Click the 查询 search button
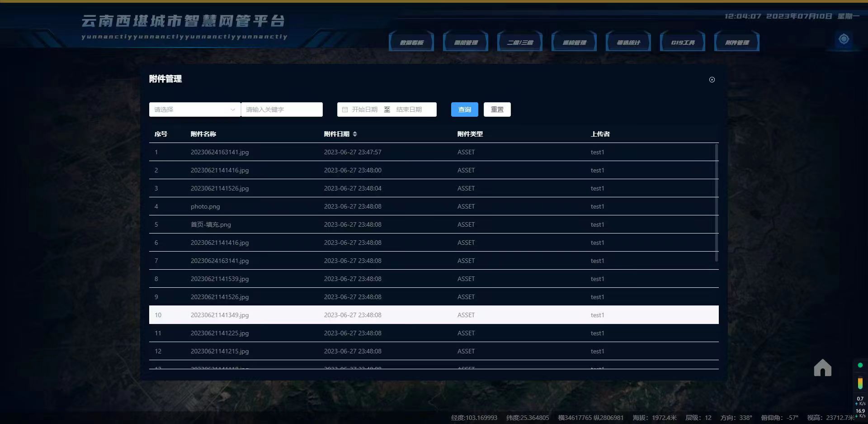Viewport: 868px width, 424px height. [x=465, y=110]
